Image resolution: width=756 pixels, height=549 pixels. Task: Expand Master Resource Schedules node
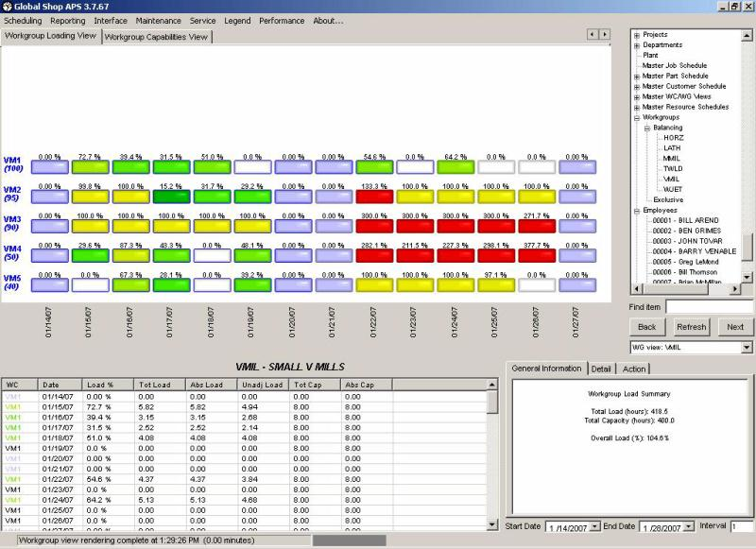637,108
